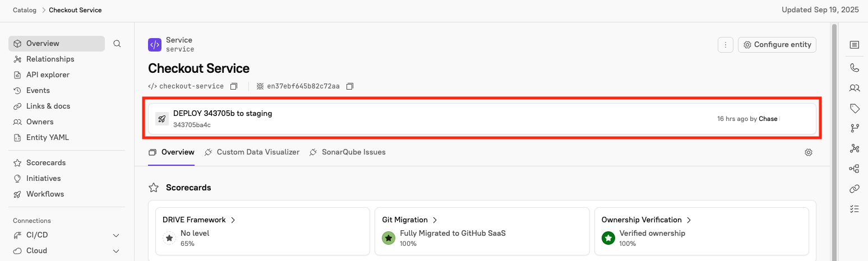Open Workflows in the sidebar
Image resolution: width=868 pixels, height=261 pixels.
pos(45,194)
